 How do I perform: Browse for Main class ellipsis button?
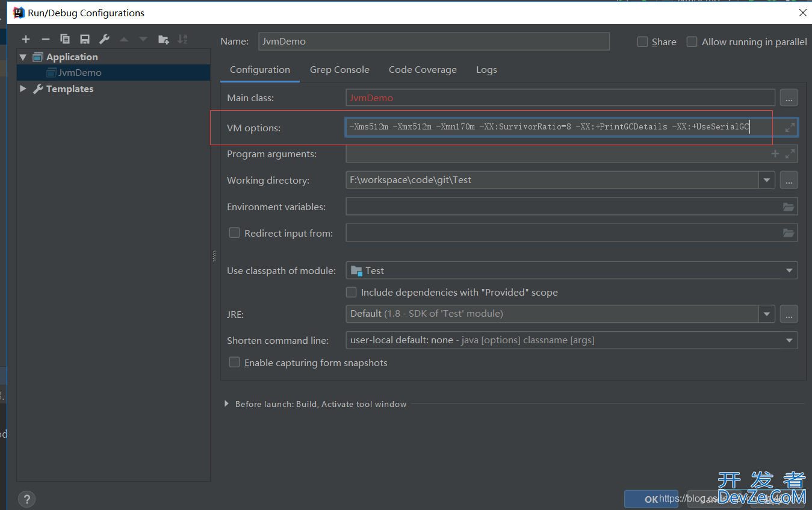[x=789, y=98]
